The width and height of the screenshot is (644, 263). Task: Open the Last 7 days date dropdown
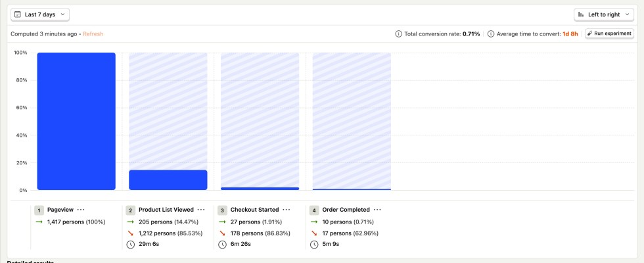(x=40, y=14)
